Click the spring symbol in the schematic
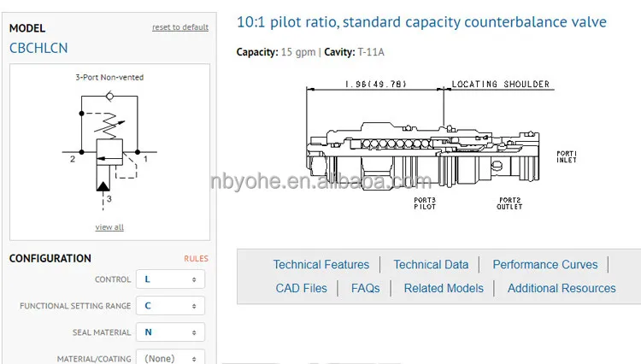Viewport: 641px width, 364px height. click(108, 128)
